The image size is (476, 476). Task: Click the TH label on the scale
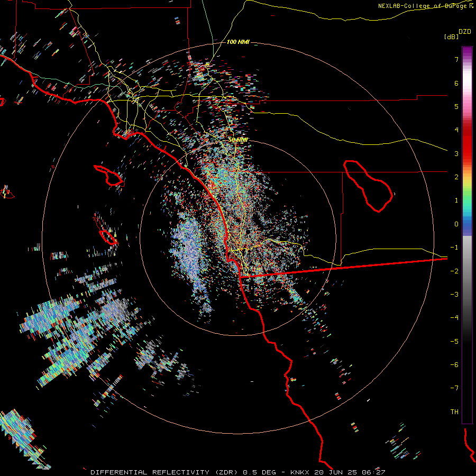(x=454, y=412)
